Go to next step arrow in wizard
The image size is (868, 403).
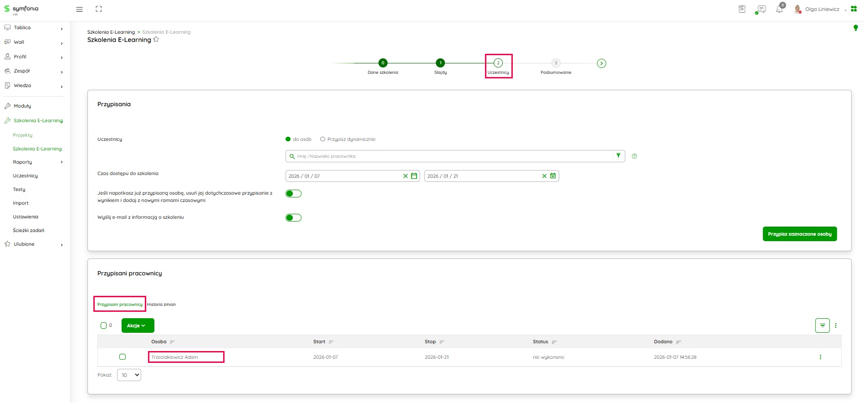tap(602, 63)
